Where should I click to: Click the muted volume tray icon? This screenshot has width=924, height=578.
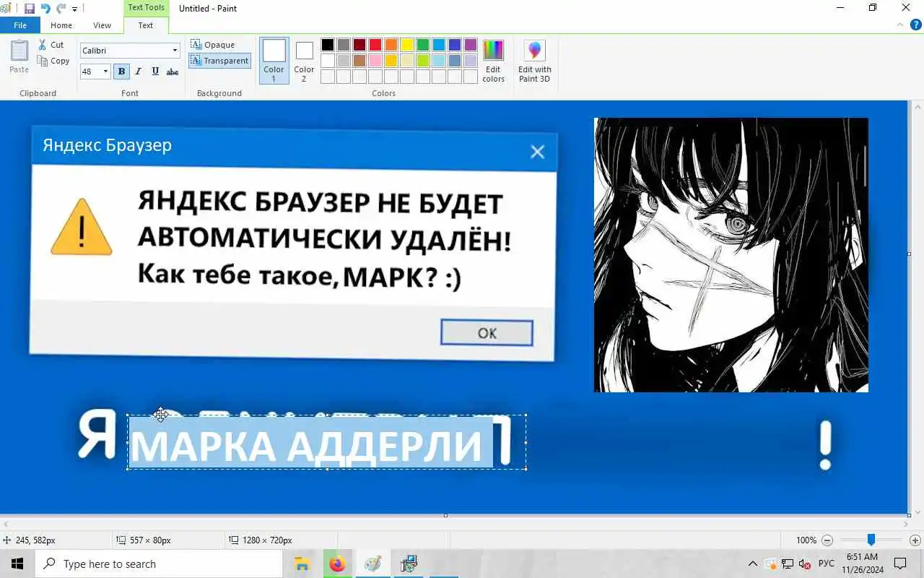(x=805, y=564)
